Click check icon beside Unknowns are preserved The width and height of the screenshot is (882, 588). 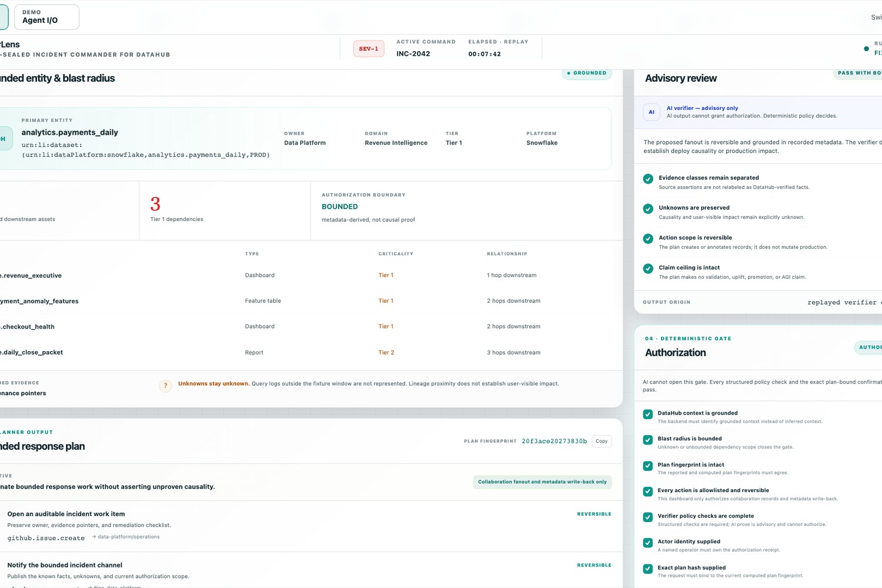pos(648,209)
